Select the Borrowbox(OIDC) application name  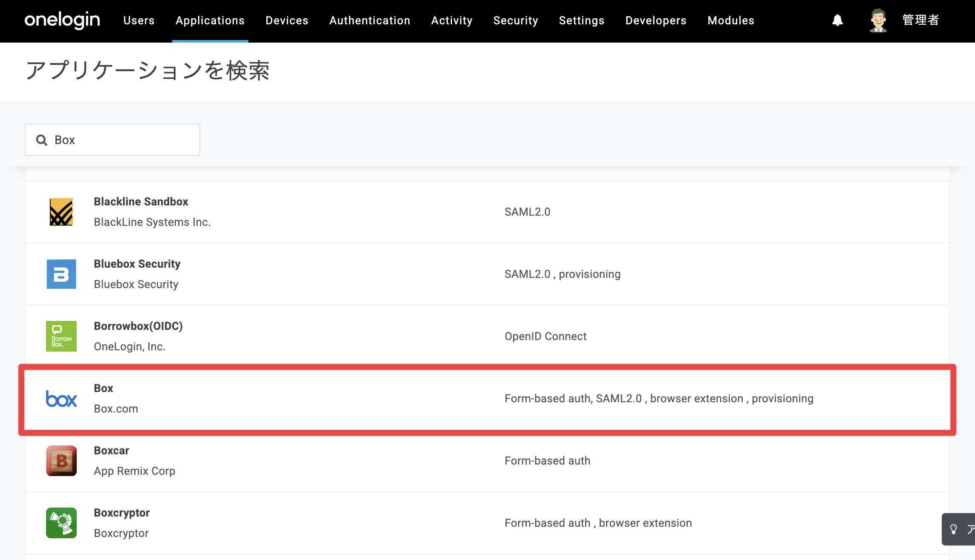coord(138,326)
